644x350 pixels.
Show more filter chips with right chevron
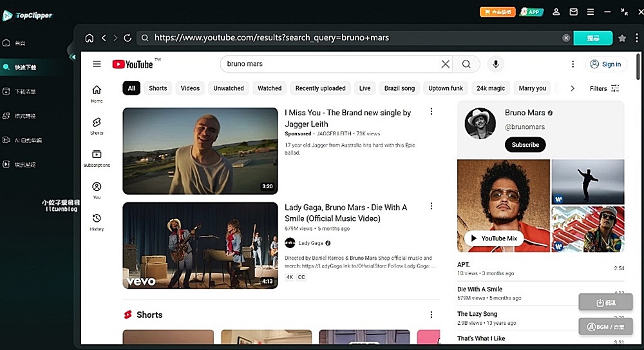[572, 88]
